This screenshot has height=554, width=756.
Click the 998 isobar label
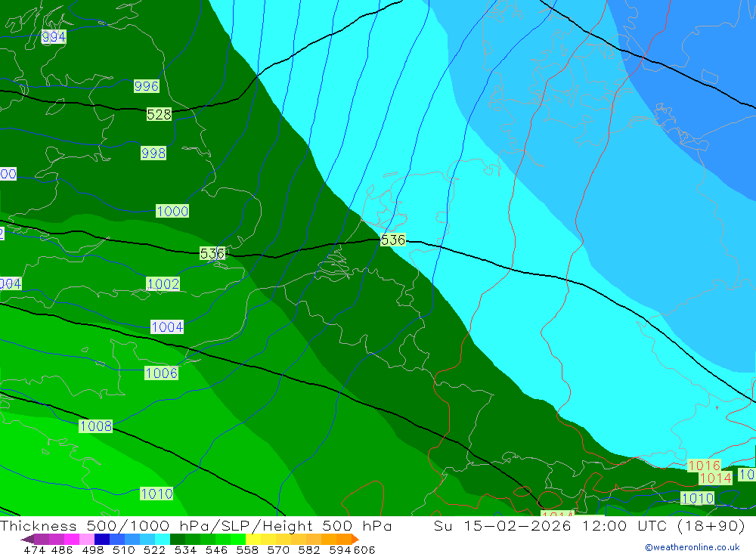(x=153, y=153)
